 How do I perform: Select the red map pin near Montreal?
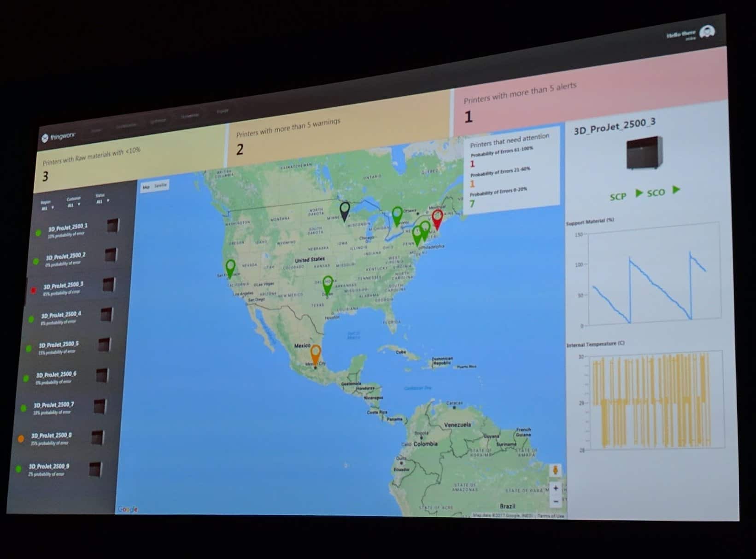pos(437,220)
